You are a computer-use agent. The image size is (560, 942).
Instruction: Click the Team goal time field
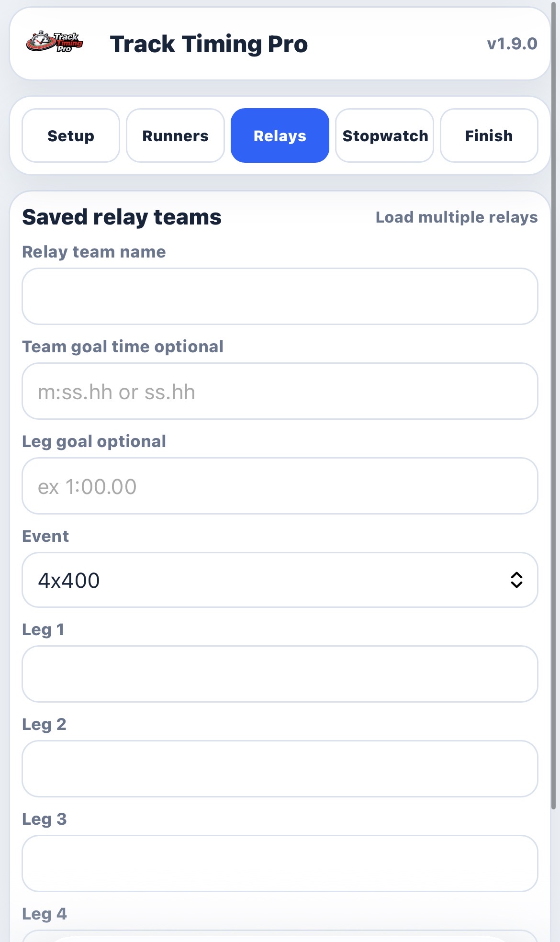point(280,391)
